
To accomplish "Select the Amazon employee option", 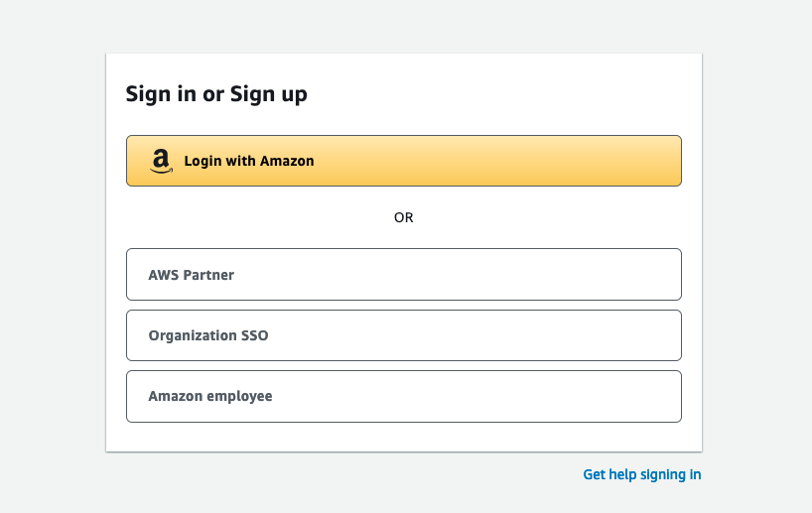I will tap(404, 397).
